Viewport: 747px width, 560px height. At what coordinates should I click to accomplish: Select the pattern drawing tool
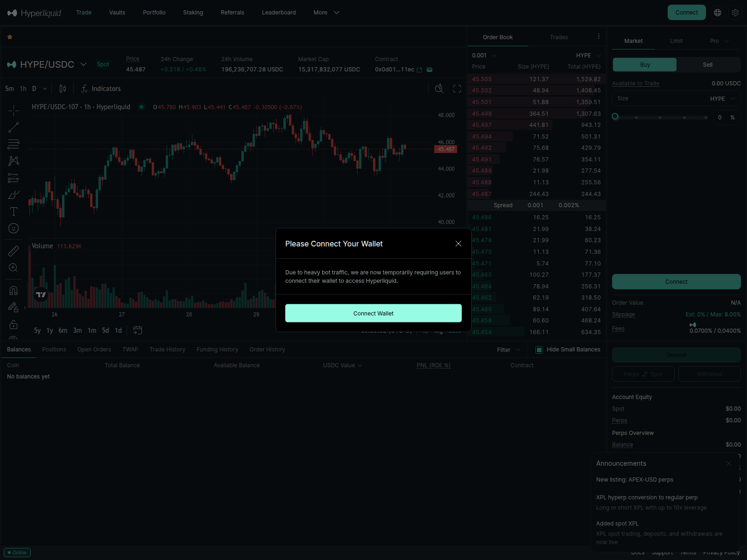[14, 161]
